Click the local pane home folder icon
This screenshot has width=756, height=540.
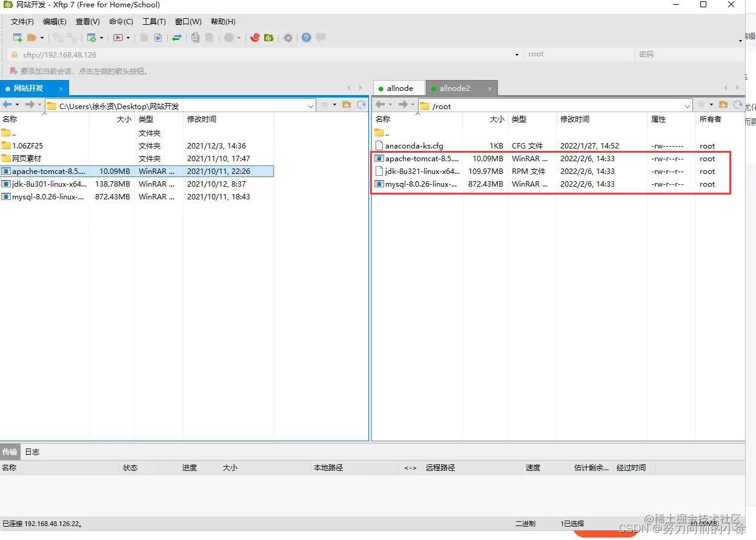(346, 105)
